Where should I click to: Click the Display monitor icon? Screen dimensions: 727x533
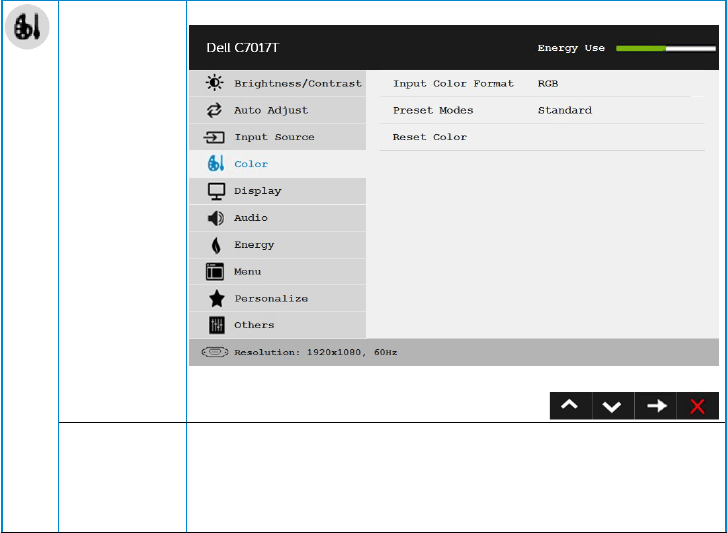[216, 191]
